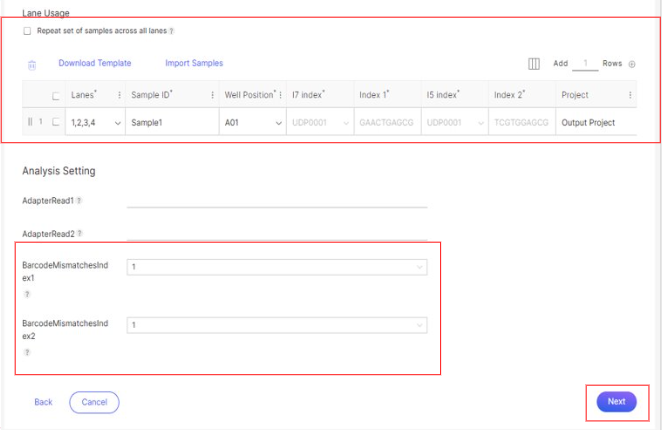Image resolution: width=662 pixels, height=430 pixels.
Task: Open the column chooser icon
Action: tap(534, 64)
